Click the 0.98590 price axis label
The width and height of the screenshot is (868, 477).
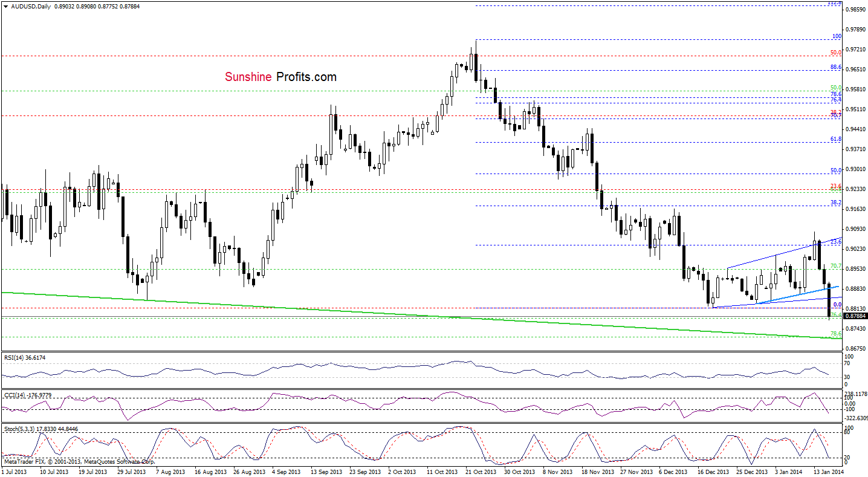pos(857,10)
